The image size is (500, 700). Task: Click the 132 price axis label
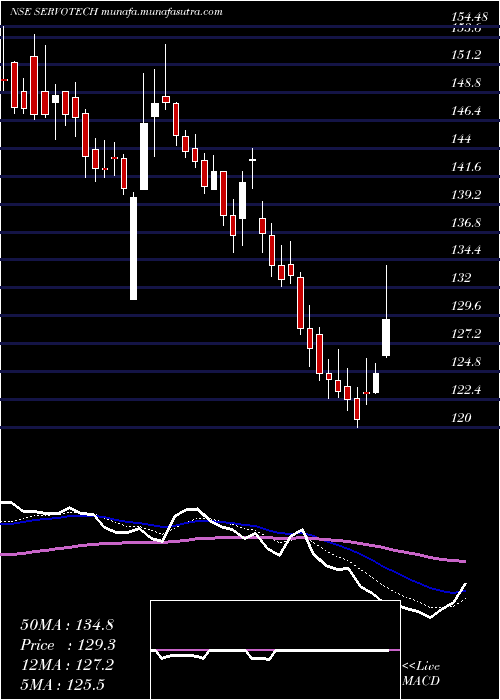461,278
